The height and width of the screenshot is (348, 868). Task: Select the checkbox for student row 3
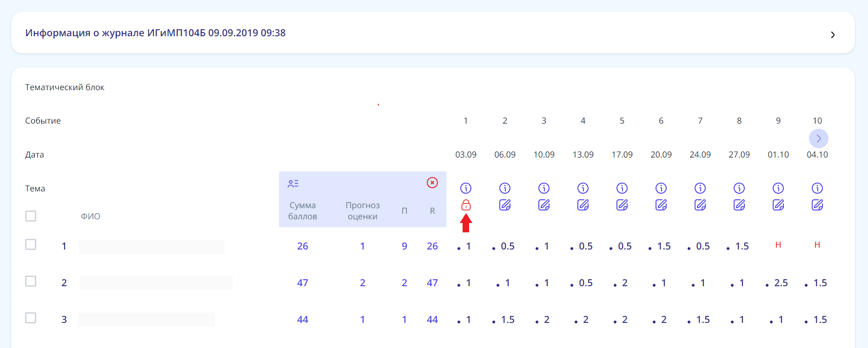31,318
